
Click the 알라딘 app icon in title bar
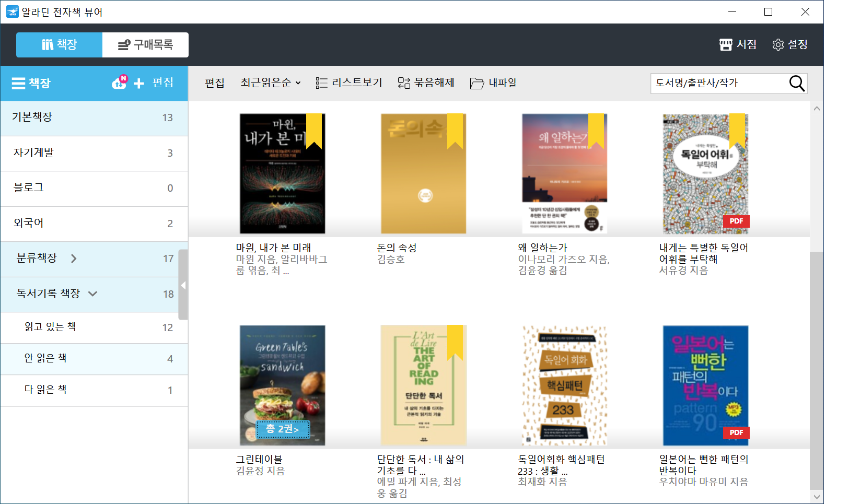point(12,11)
